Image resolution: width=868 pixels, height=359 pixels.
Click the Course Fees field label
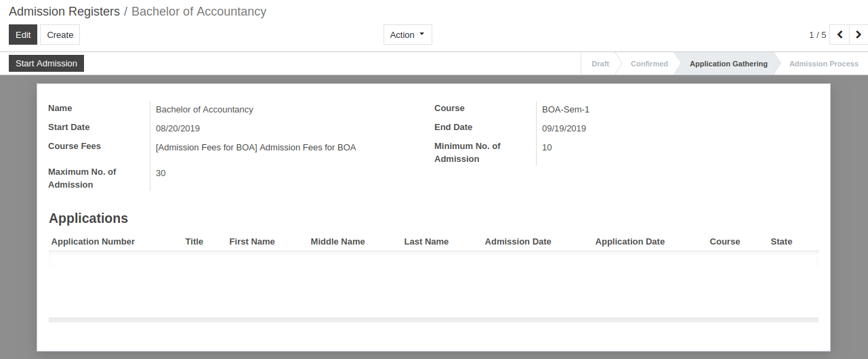point(75,146)
